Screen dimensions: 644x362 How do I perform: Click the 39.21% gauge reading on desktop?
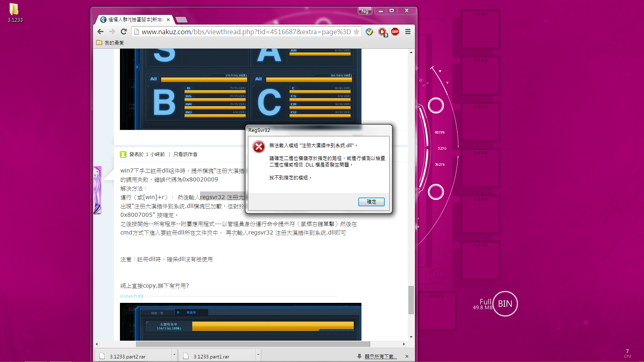click(440, 165)
